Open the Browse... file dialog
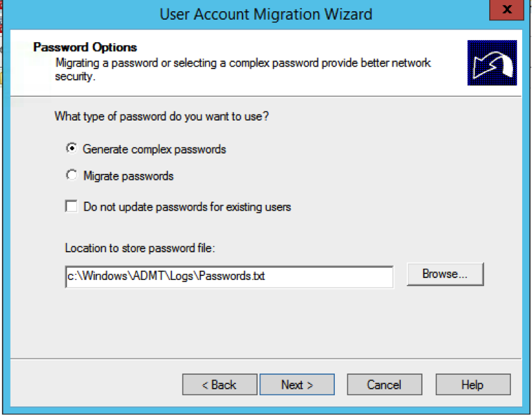This screenshot has height=415, width=532. pos(445,275)
